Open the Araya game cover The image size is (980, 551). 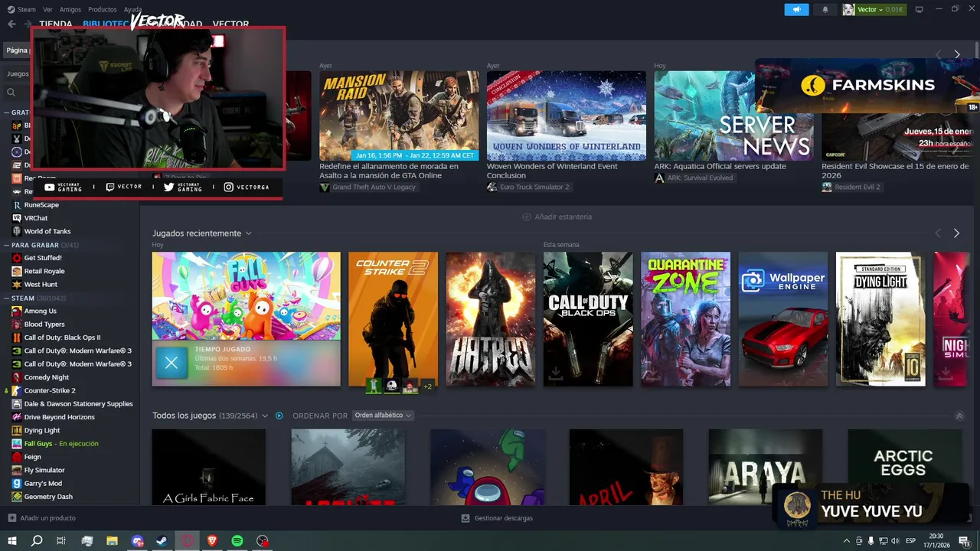coord(765,466)
